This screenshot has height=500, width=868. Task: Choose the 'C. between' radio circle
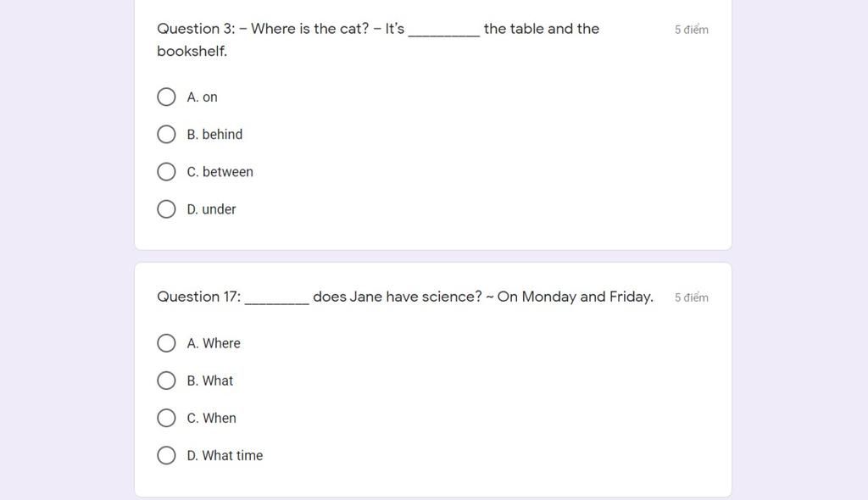[166, 172]
